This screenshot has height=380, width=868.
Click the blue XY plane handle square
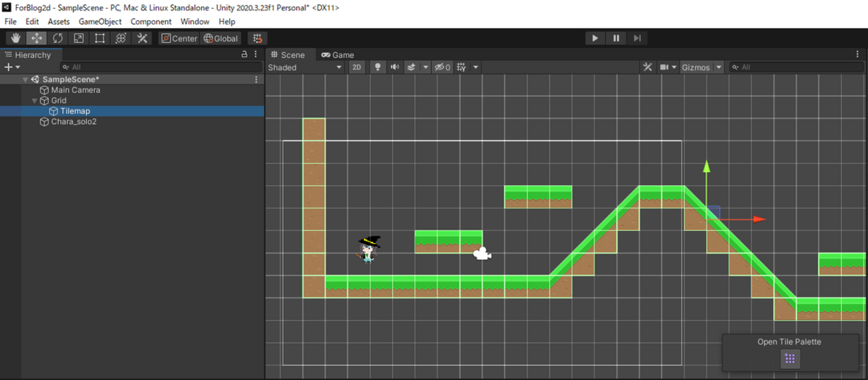coord(714,212)
